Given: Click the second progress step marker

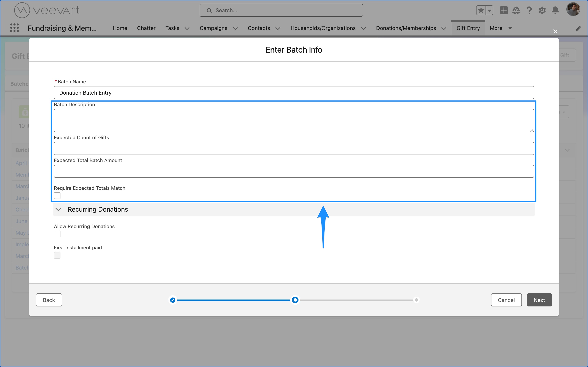Looking at the screenshot, I should [x=295, y=300].
